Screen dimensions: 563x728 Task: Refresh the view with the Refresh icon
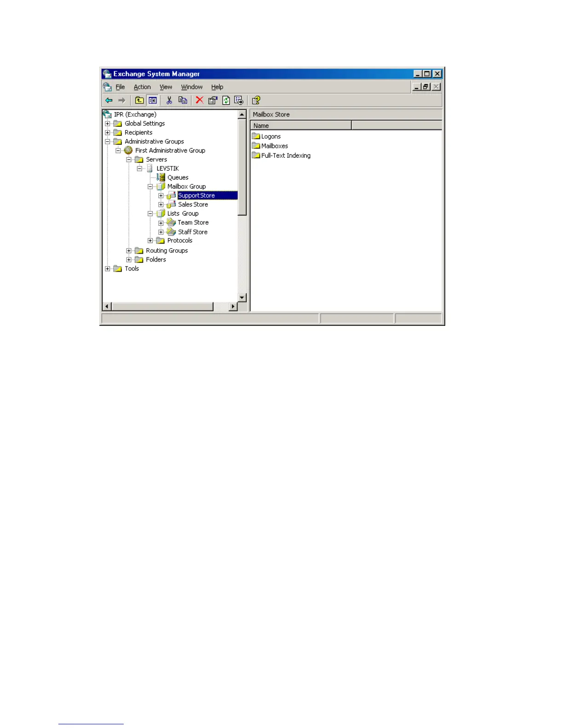point(226,100)
